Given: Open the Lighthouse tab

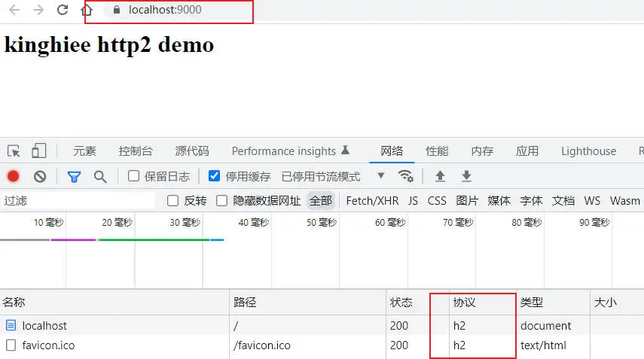Looking at the screenshot, I should 588,151.
